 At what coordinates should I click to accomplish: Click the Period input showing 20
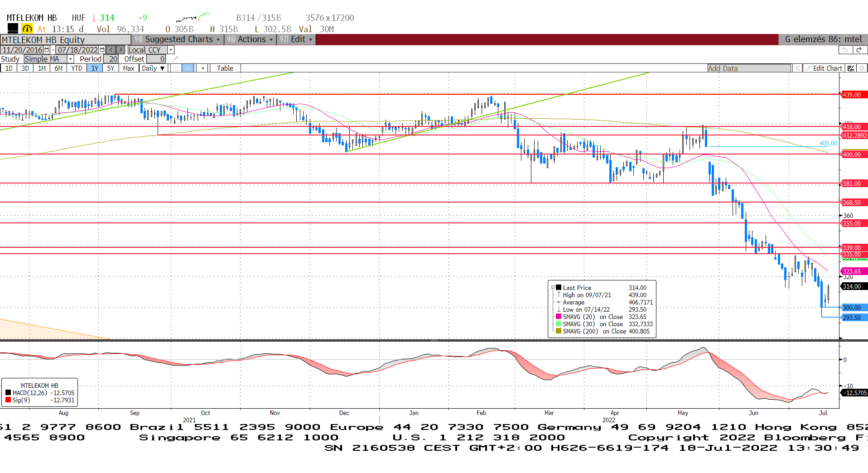pos(111,59)
